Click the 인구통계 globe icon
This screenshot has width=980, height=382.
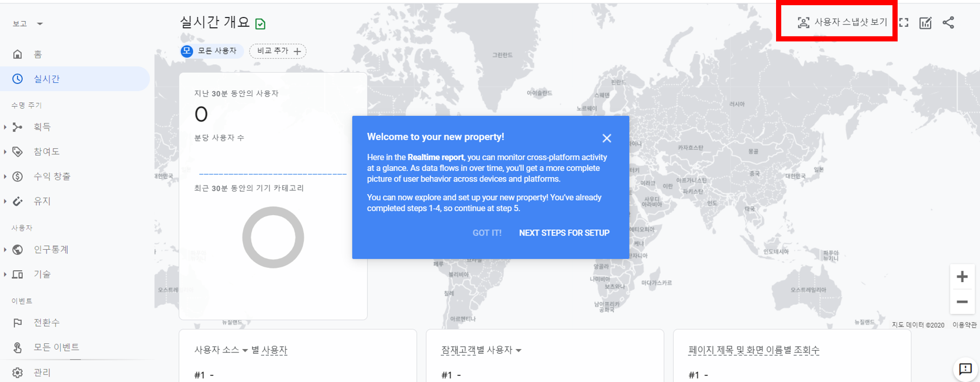18,249
